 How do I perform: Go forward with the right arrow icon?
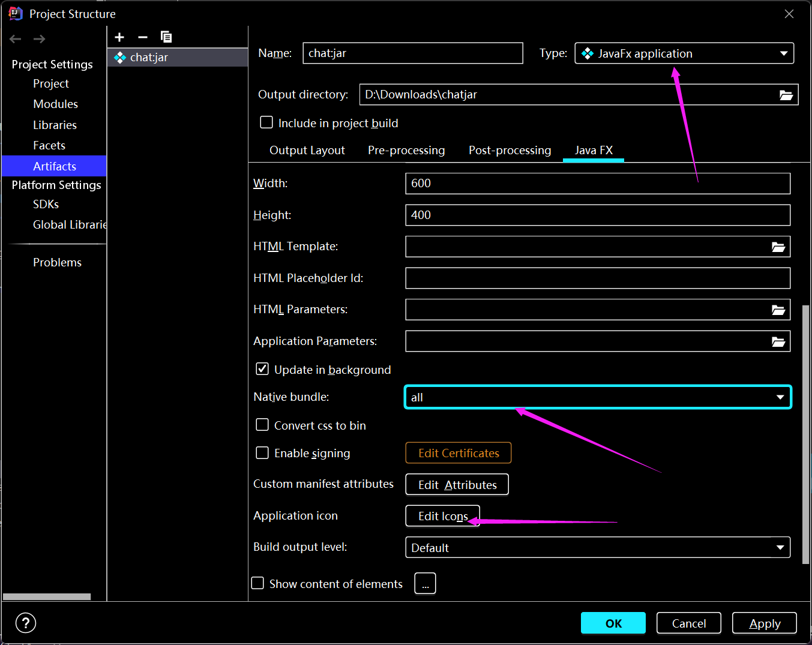pyautogui.click(x=40, y=39)
